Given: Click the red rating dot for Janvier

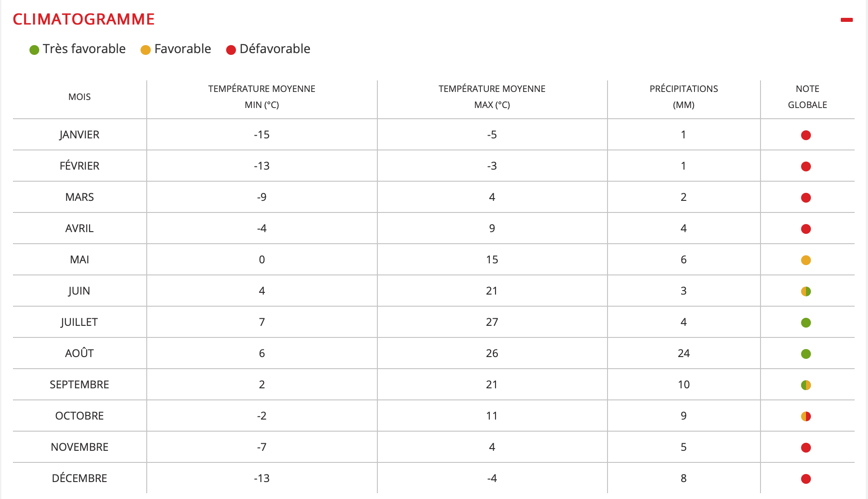Looking at the screenshot, I should coord(806,135).
